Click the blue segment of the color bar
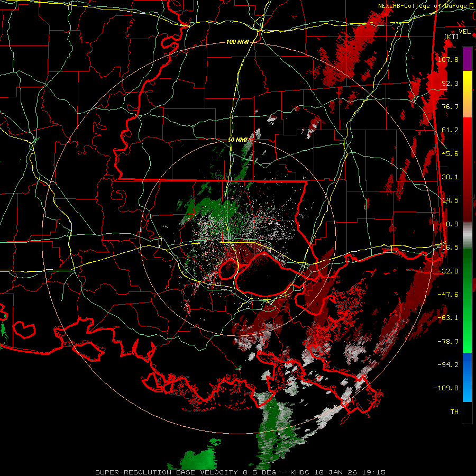Screen dimensions: 476x476 tap(467, 377)
